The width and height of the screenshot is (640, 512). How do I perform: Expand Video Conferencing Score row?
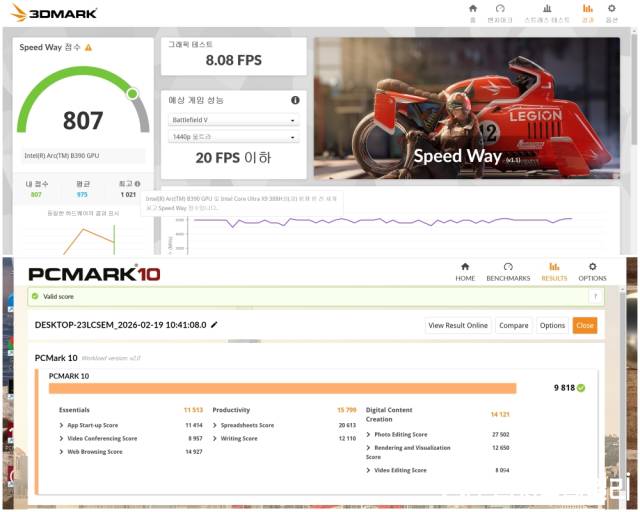click(61, 438)
